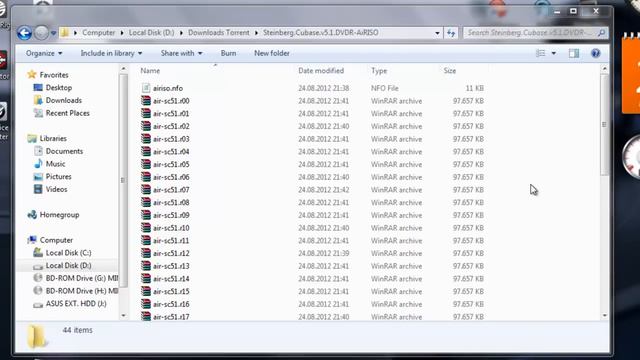
Task: Open recent pages dropdown near Back button
Action: 53,33
